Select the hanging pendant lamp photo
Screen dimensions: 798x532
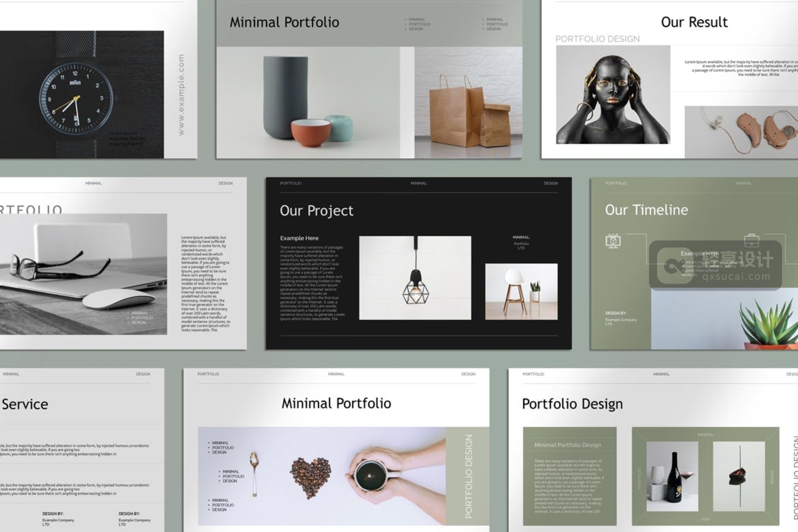(x=415, y=278)
